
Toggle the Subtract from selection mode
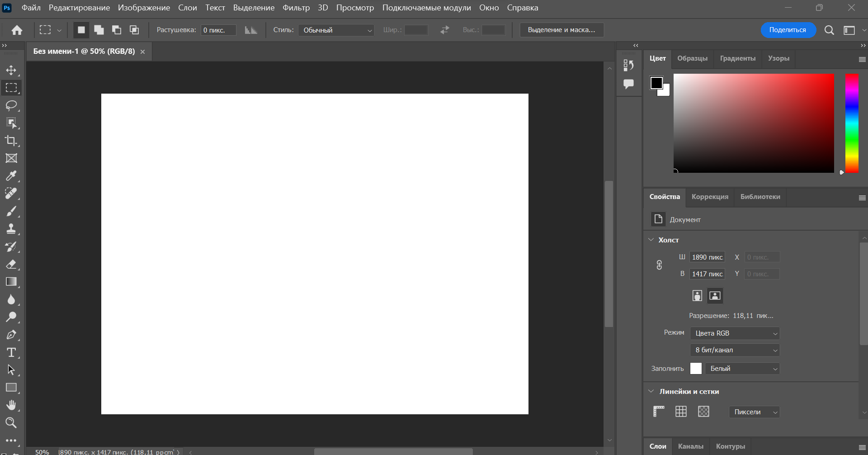click(x=117, y=30)
